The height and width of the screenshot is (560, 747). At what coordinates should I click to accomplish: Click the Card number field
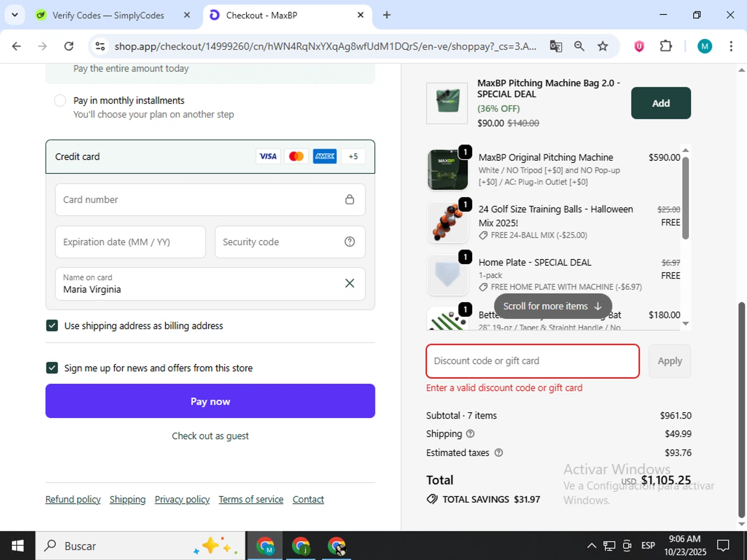point(210,200)
